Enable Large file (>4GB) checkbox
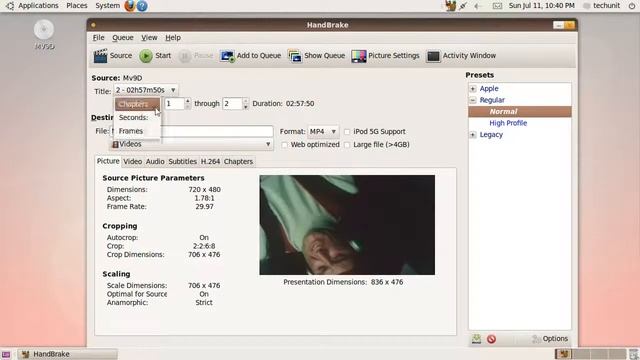Screen dimensions: 640x360 click(x=347, y=145)
